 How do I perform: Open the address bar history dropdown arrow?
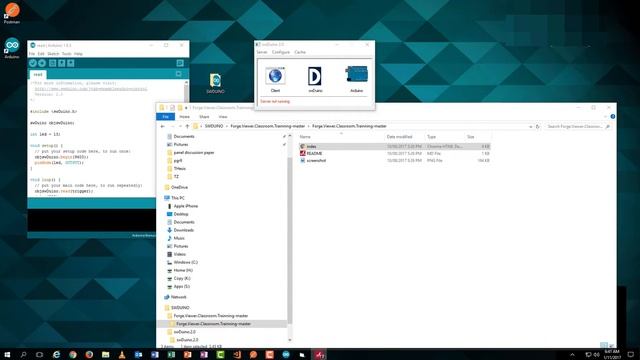click(x=530, y=127)
